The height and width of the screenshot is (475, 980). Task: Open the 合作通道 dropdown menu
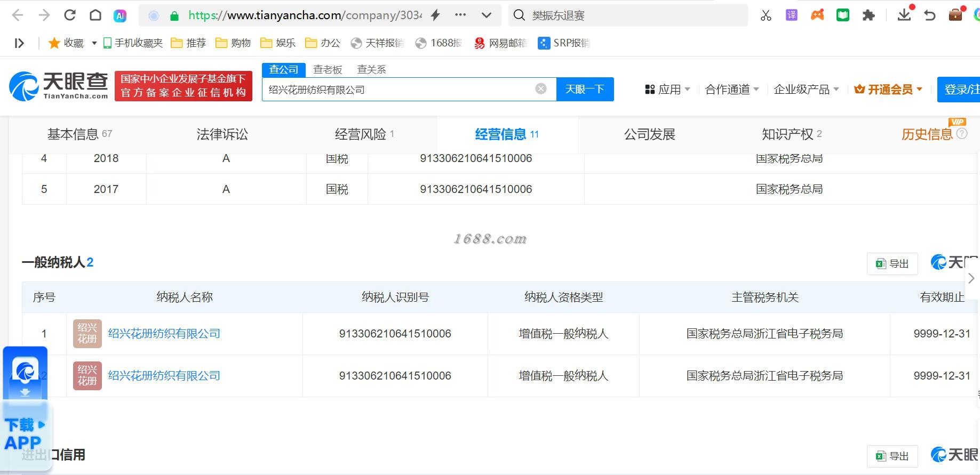pos(732,90)
